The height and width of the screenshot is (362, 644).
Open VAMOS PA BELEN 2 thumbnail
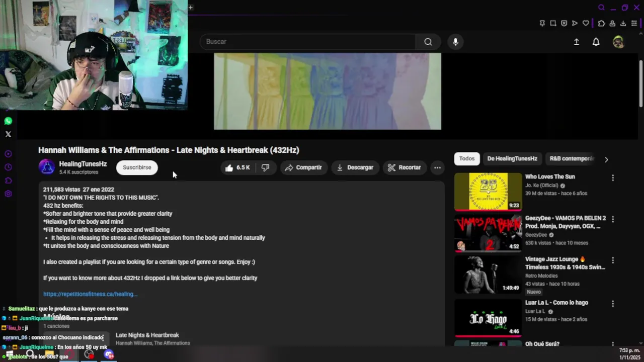[488, 233]
